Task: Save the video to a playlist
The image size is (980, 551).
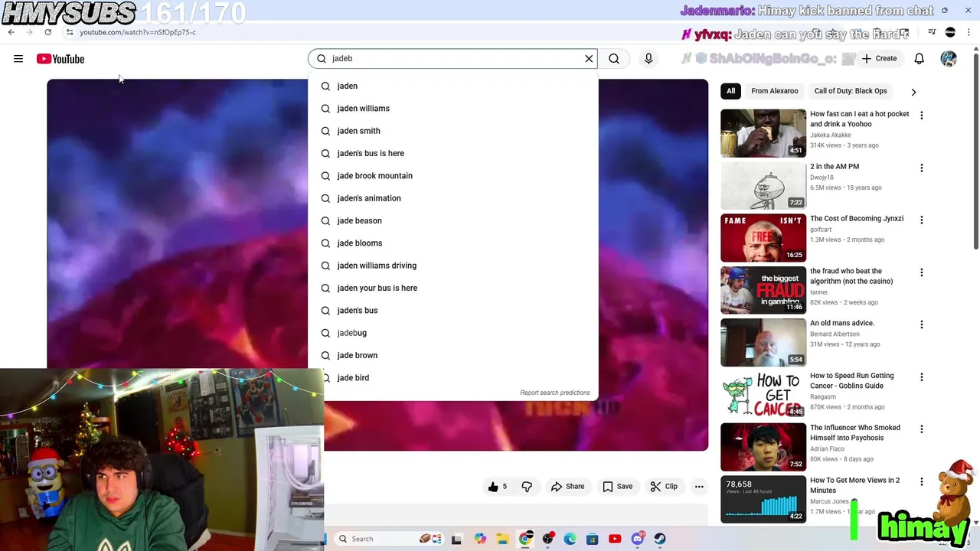Action: pos(617,487)
